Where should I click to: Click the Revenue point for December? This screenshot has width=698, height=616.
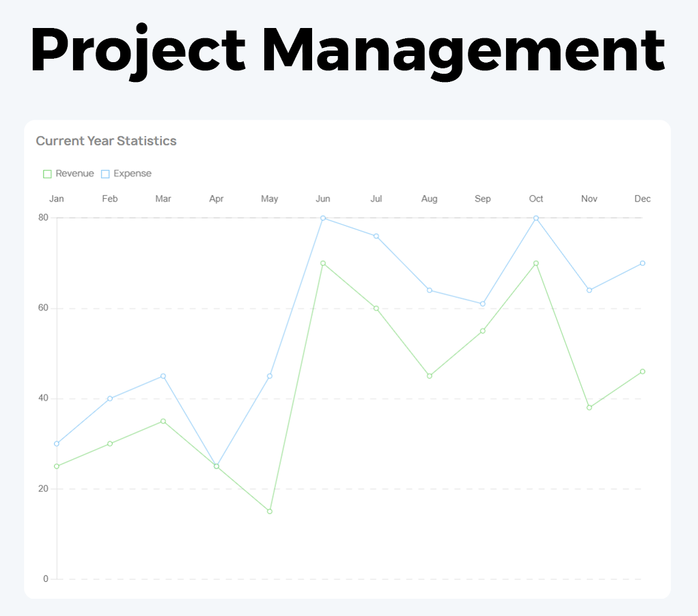(643, 372)
